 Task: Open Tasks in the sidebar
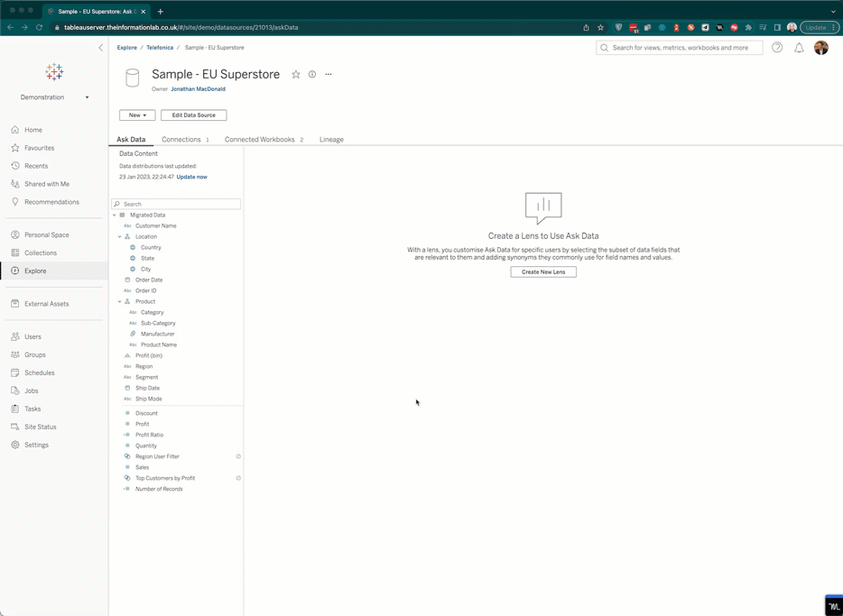click(32, 409)
